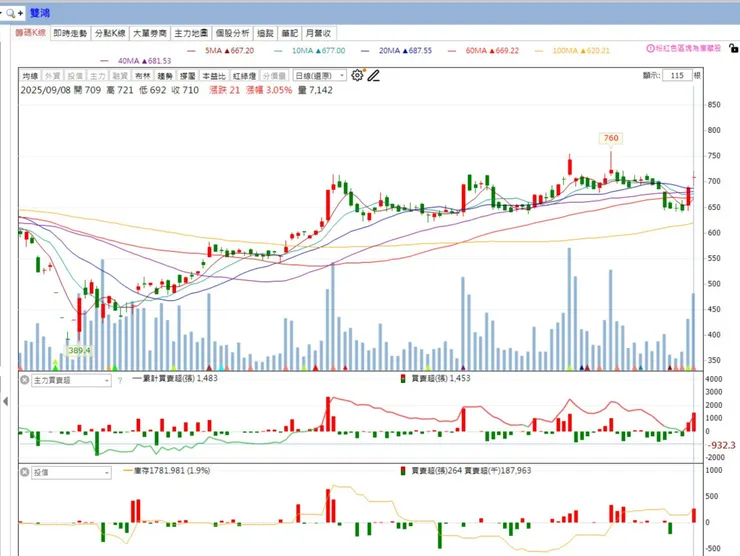
Task: Toggle the 分價量 overlay button
Action: [274, 76]
